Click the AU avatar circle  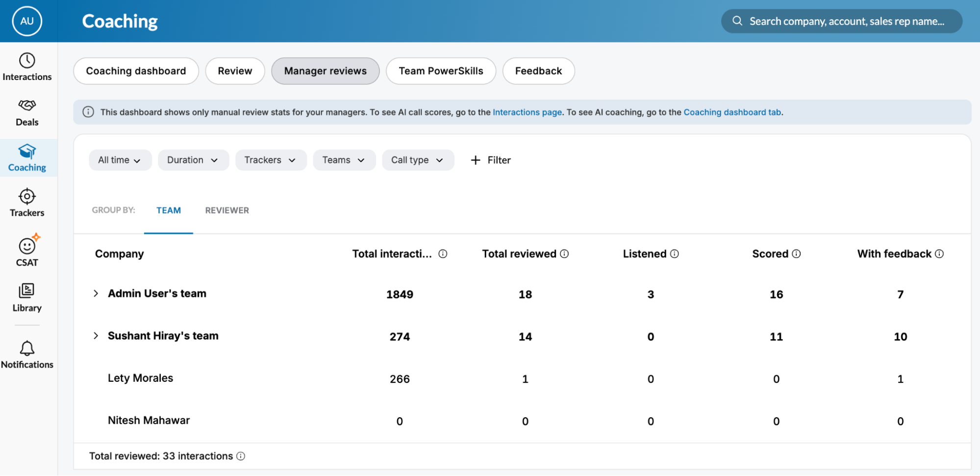[27, 21]
